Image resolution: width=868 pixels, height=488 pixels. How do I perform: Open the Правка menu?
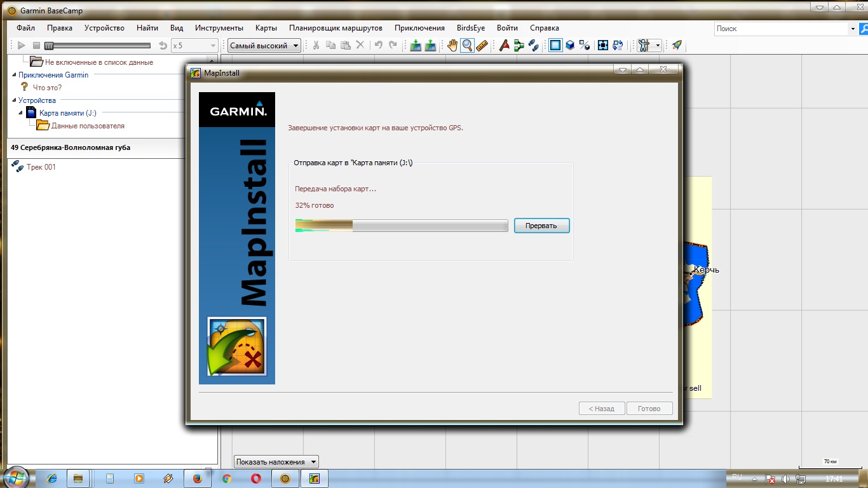tap(60, 28)
